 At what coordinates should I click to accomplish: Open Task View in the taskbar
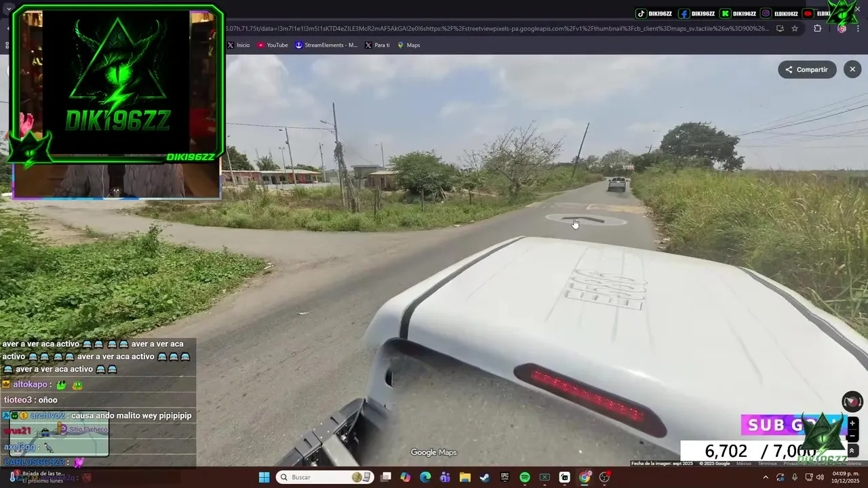pos(386,477)
